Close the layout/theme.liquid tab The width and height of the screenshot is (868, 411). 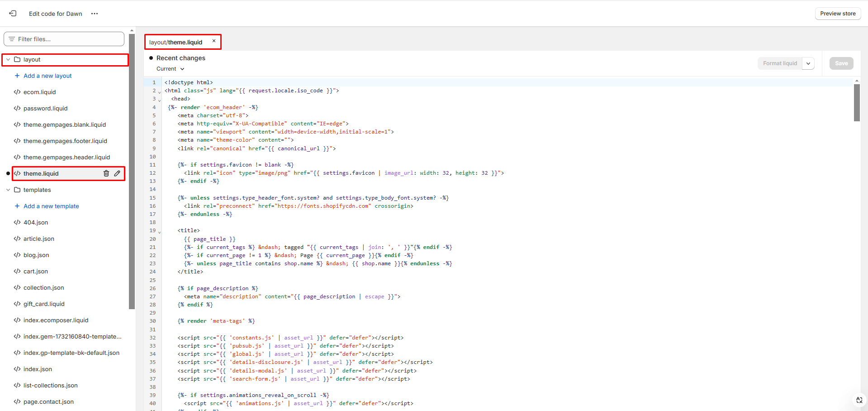[x=214, y=41]
